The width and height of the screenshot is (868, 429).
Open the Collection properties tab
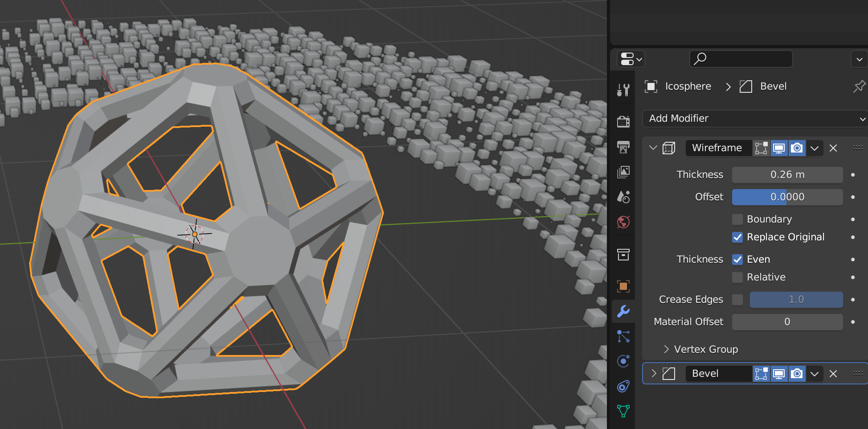point(623,255)
